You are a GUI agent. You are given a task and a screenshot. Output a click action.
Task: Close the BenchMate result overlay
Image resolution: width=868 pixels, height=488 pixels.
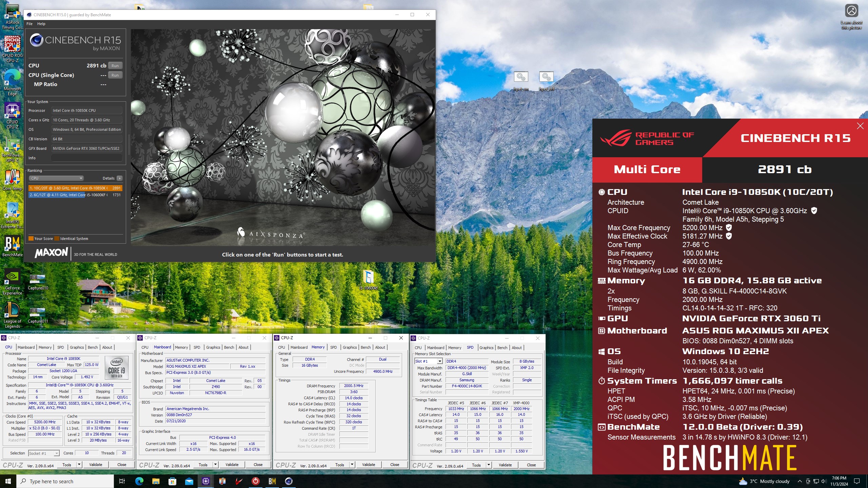[860, 126]
